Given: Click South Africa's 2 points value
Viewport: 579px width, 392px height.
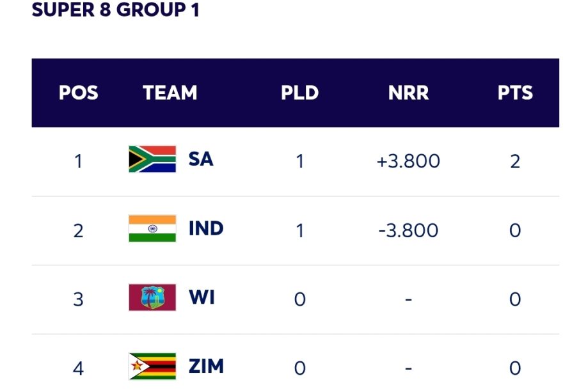Looking at the screenshot, I should pyautogui.click(x=515, y=161).
